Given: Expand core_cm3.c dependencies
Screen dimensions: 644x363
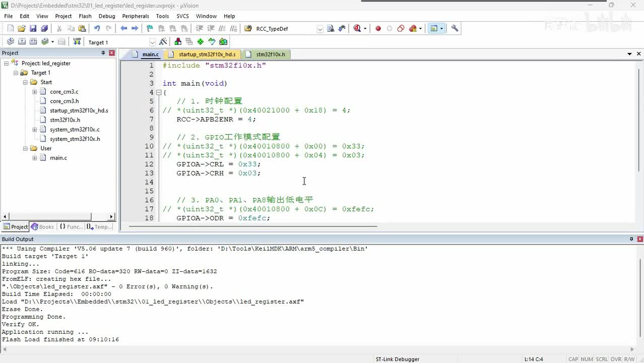Looking at the screenshot, I should click(35, 92).
